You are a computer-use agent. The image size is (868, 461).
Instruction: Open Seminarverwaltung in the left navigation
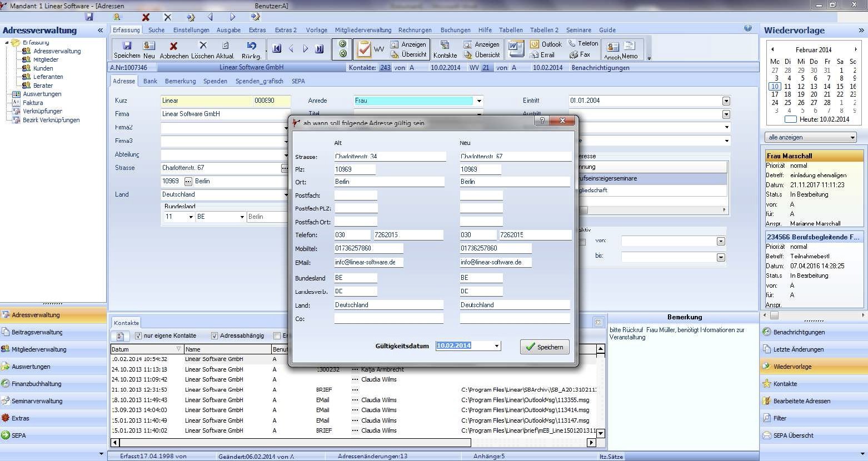click(53, 401)
